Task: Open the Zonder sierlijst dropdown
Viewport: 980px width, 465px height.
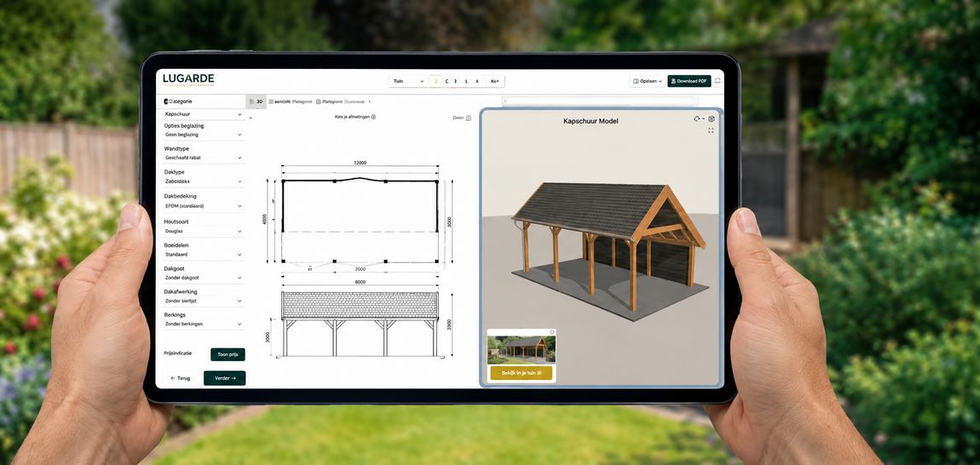Action: (x=203, y=301)
